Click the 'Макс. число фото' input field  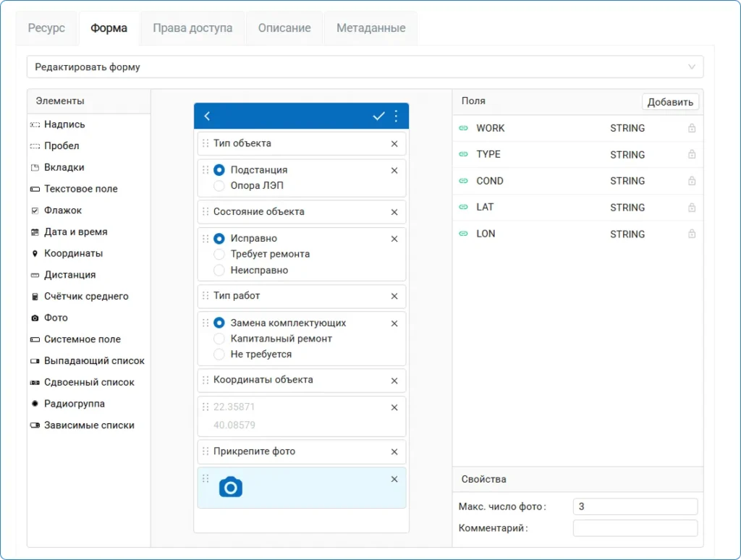point(635,506)
